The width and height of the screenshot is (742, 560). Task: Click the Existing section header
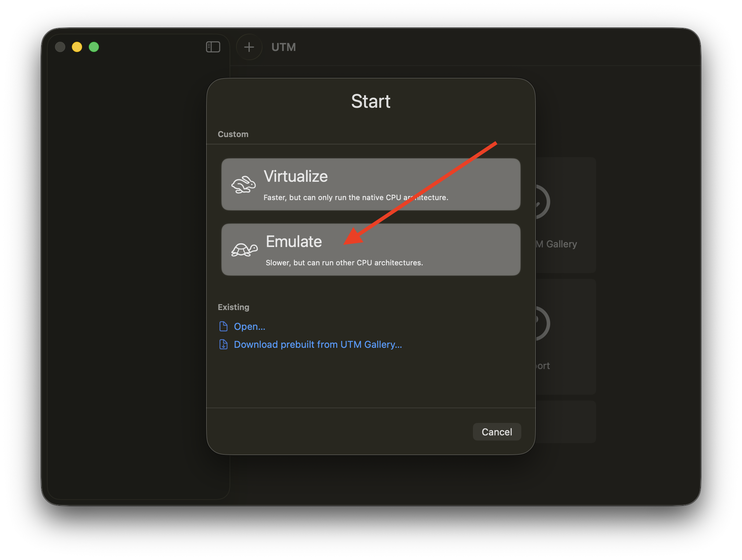[x=234, y=307]
